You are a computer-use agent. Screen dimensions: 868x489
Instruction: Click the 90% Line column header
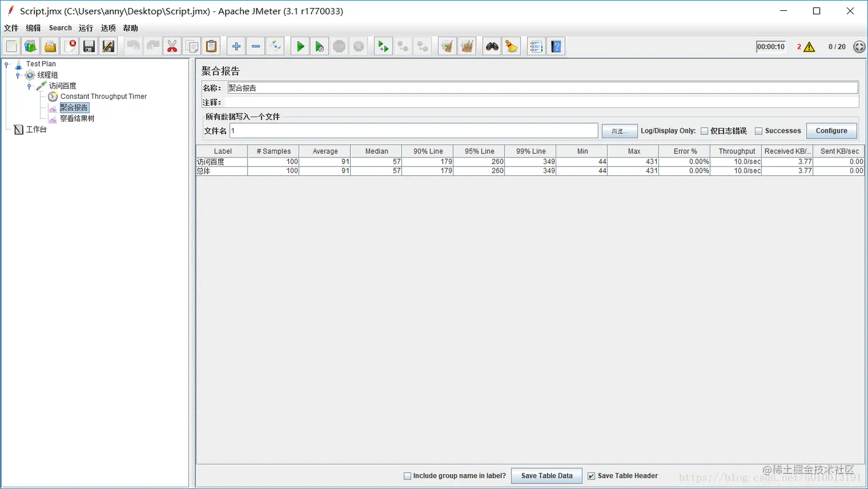(428, 151)
